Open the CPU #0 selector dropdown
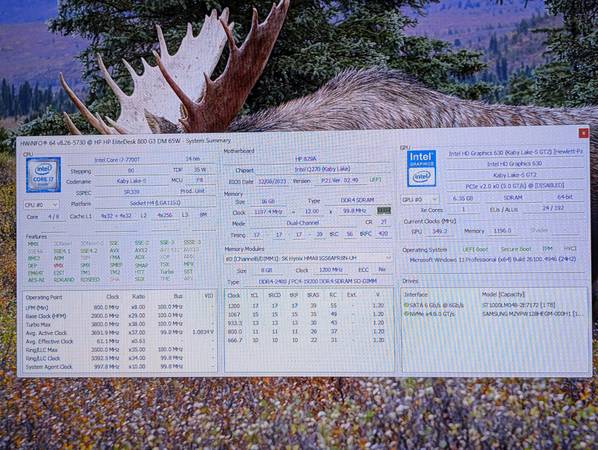The width and height of the screenshot is (598, 450). (x=41, y=205)
